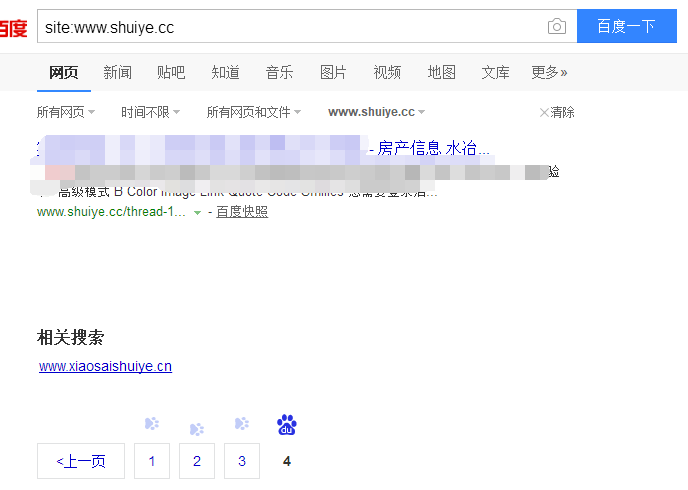This screenshot has height=490, width=688.
Task: Switch to the 视频 tab
Action: [387, 72]
